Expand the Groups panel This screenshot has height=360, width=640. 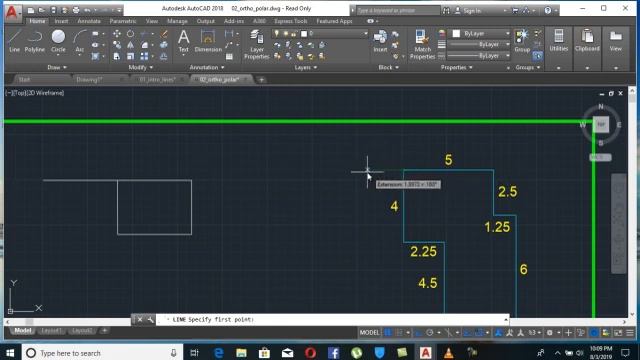click(527, 67)
